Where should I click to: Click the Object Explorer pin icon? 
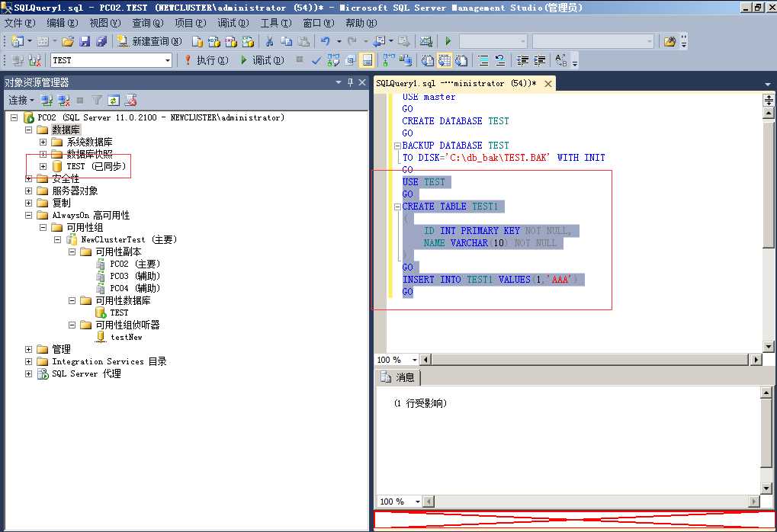(x=350, y=82)
